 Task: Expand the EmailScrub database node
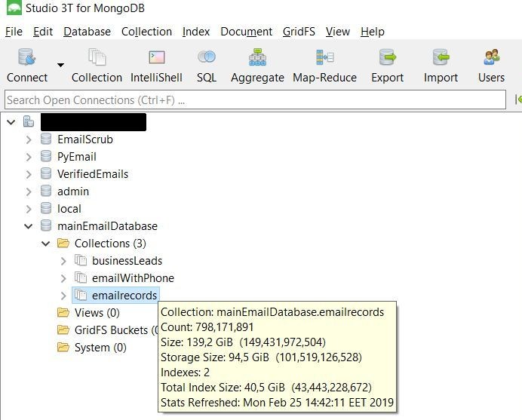point(29,139)
